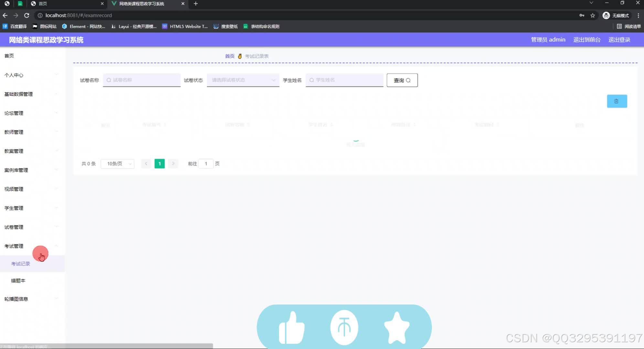Click the site info icon in address bar
The width and height of the screenshot is (644, 349).
click(40, 16)
